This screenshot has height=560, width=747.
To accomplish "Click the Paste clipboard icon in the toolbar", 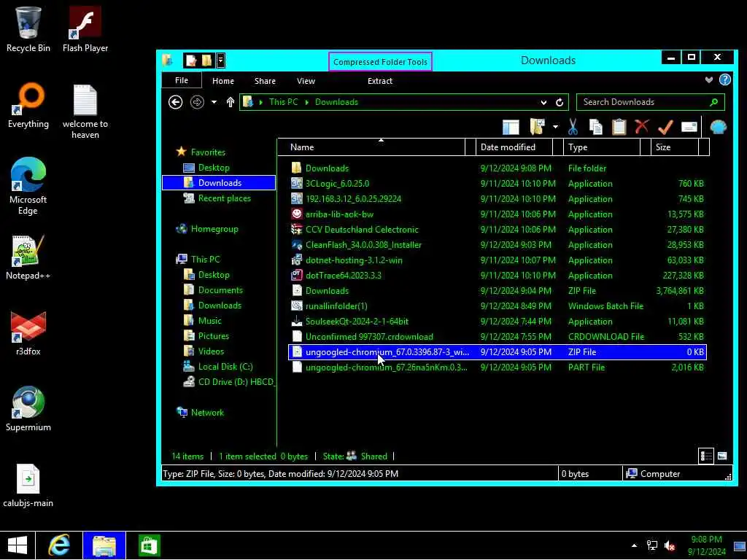I will [x=619, y=127].
